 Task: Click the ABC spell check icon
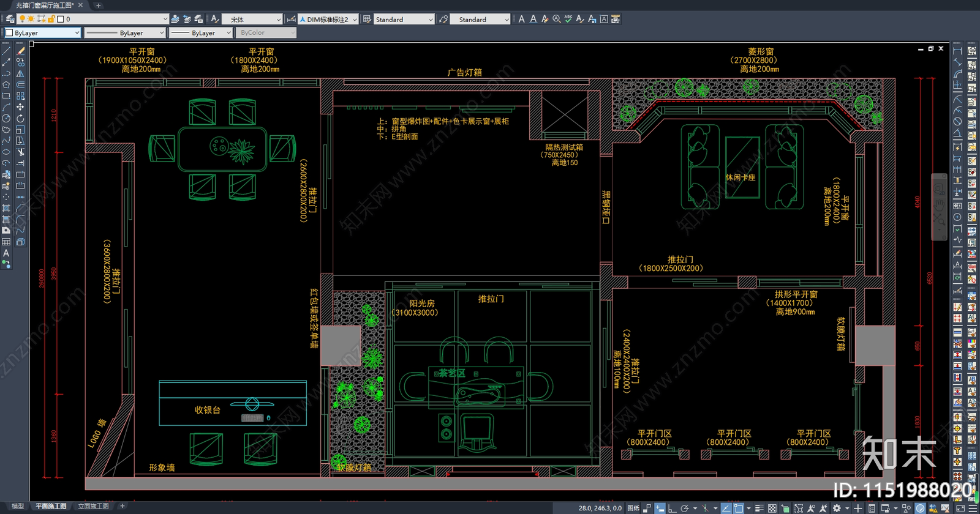coord(568,19)
